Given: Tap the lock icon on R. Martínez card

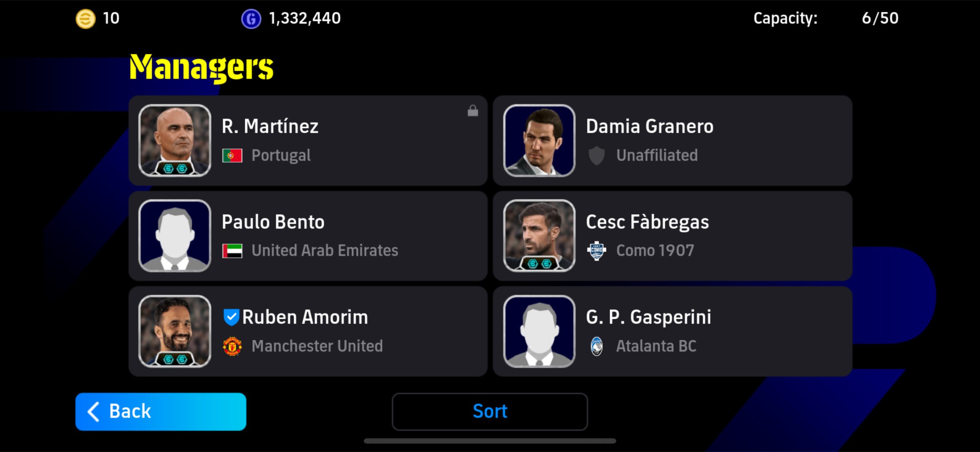Looking at the screenshot, I should [473, 111].
